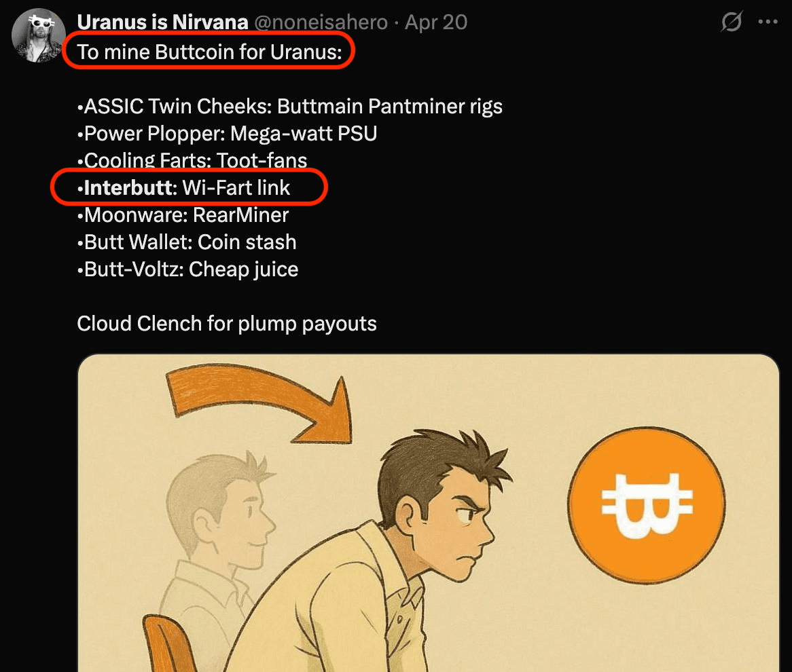Click the Butt Wallet Coin stash line

pos(187,242)
